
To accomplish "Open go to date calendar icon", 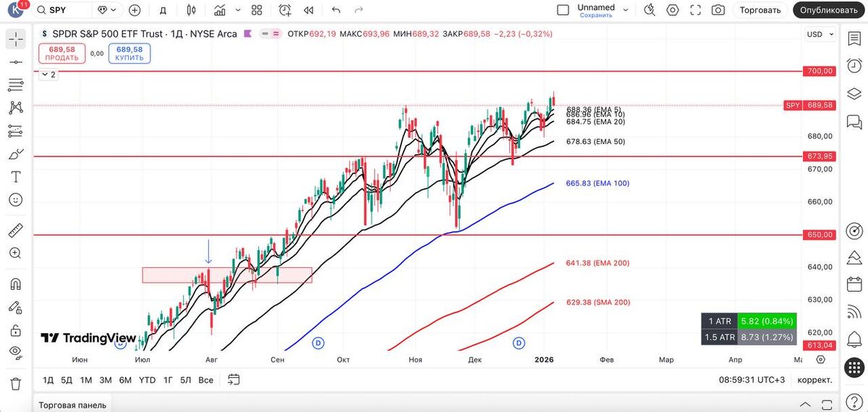I will (x=234, y=379).
